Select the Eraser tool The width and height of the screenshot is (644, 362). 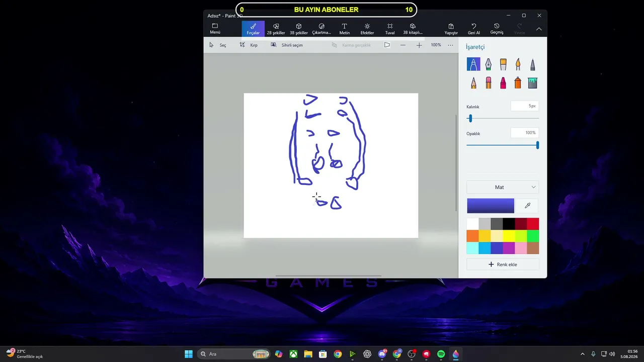point(488,83)
